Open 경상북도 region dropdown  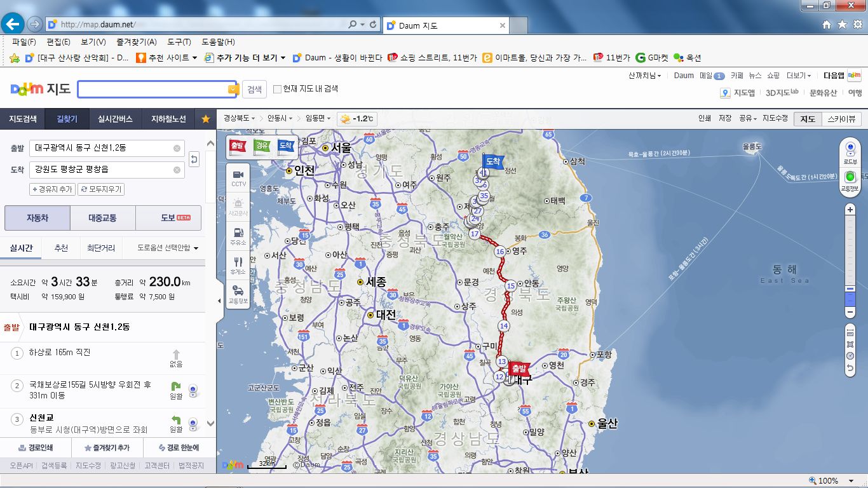[239, 119]
